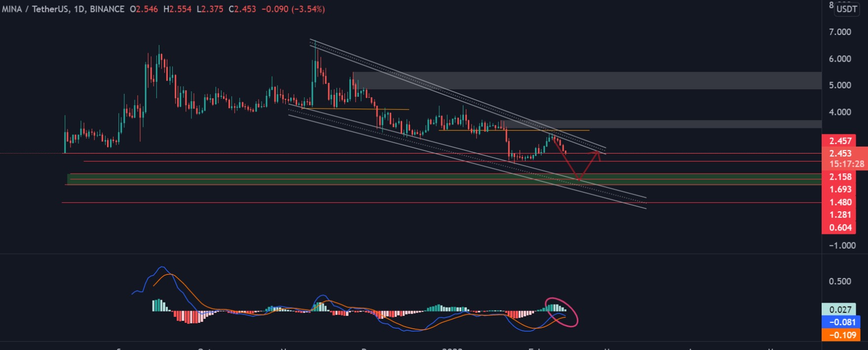Click the 0.500 mark on MACD axis
The image size is (868, 350).
(840, 281)
